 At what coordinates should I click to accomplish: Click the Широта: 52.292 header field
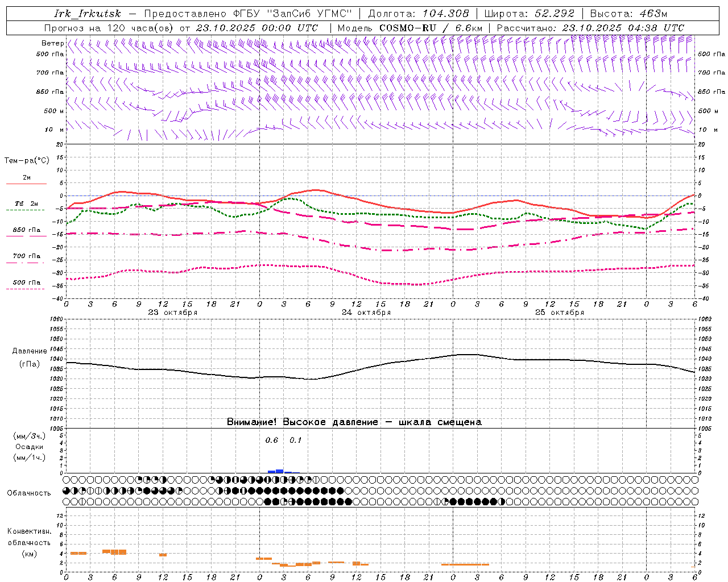529,14
